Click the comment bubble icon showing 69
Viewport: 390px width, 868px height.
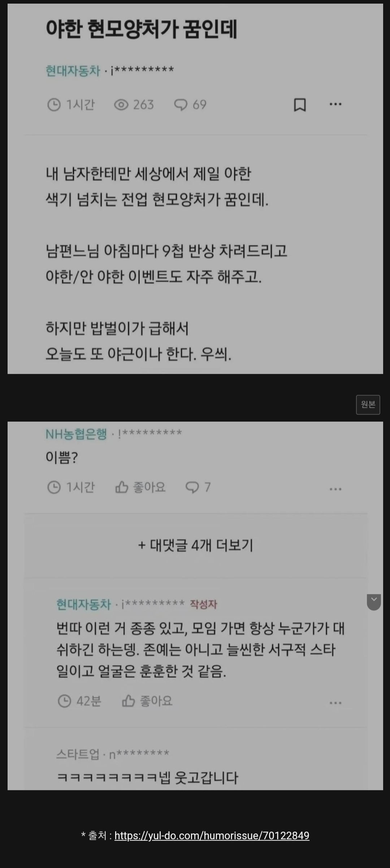pyautogui.click(x=181, y=105)
